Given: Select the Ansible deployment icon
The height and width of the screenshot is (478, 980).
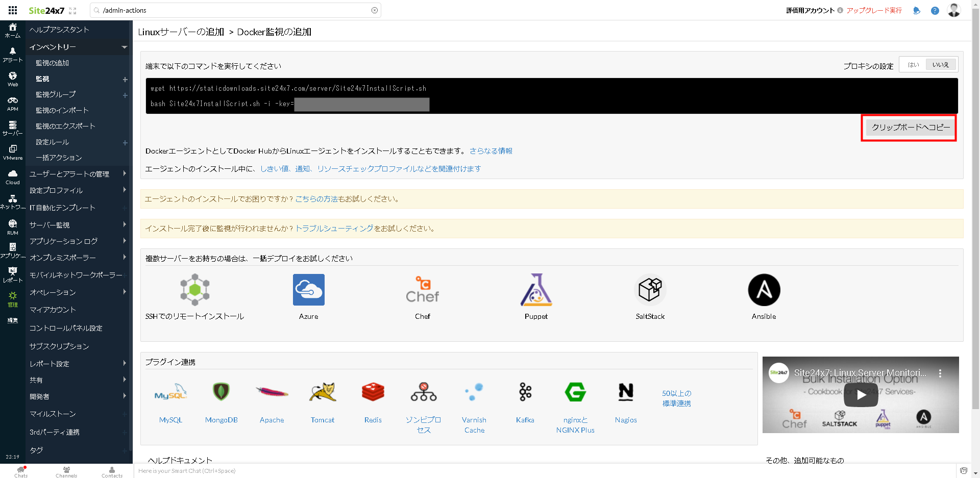Looking at the screenshot, I should 764,290.
